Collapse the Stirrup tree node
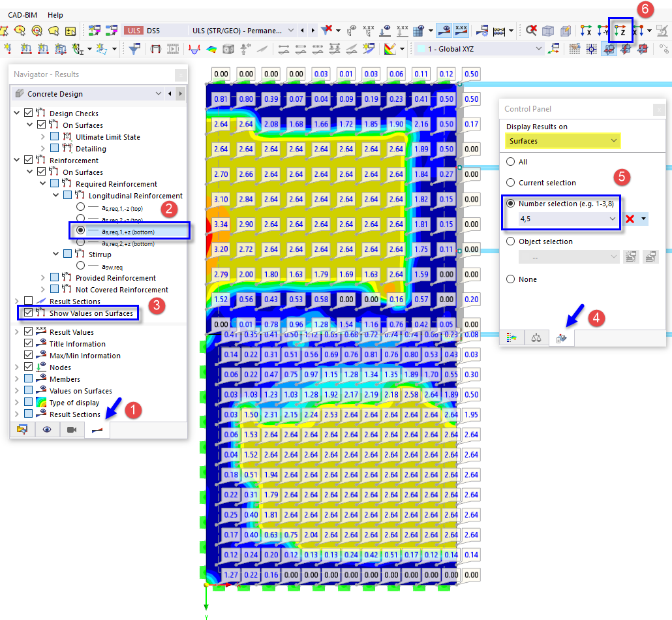672x620 pixels. (55, 254)
